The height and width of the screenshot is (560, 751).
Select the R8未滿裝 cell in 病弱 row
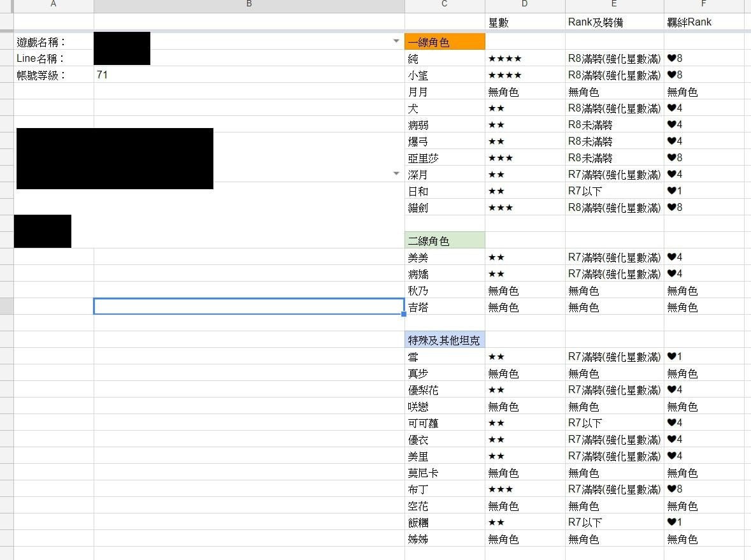[615, 125]
